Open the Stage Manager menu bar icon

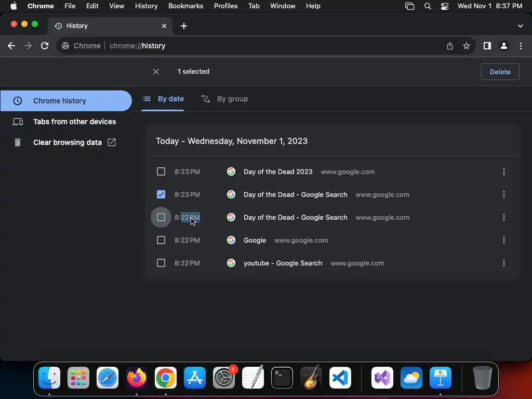point(410,6)
